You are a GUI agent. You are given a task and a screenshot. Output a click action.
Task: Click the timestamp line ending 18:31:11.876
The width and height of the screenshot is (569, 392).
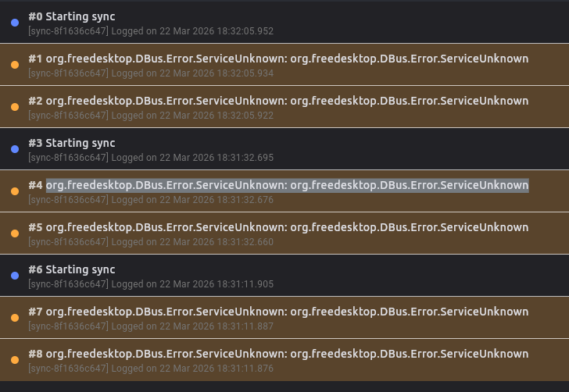[151, 369]
